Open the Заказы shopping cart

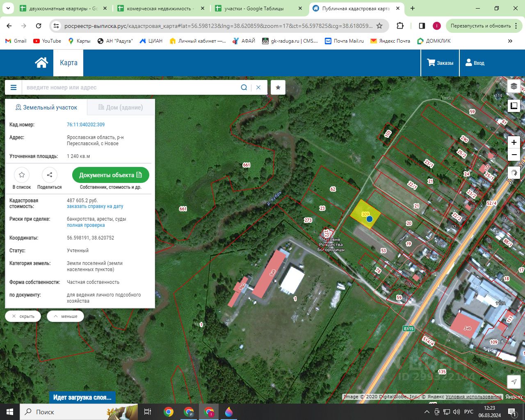pyautogui.click(x=440, y=63)
